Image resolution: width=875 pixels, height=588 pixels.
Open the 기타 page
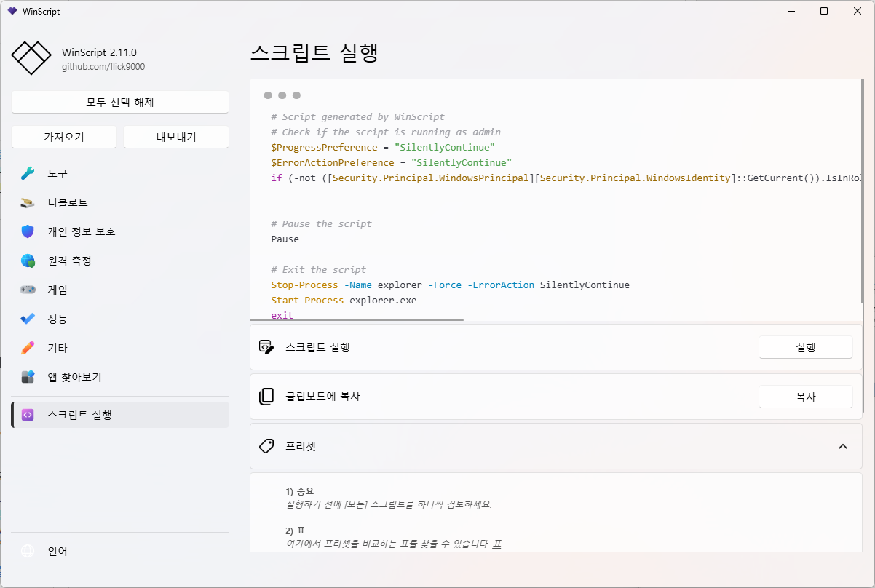(x=58, y=348)
